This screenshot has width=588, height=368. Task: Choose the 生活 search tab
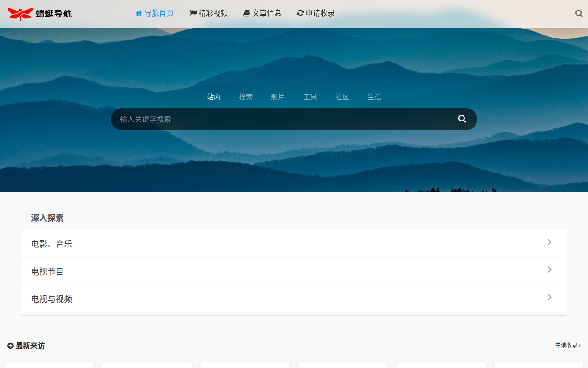(x=374, y=97)
